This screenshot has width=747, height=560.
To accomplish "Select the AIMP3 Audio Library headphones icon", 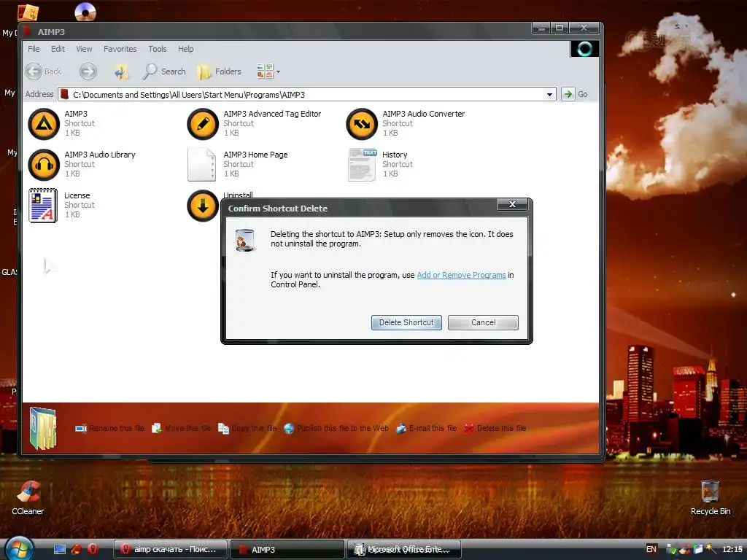I will tap(44, 165).
